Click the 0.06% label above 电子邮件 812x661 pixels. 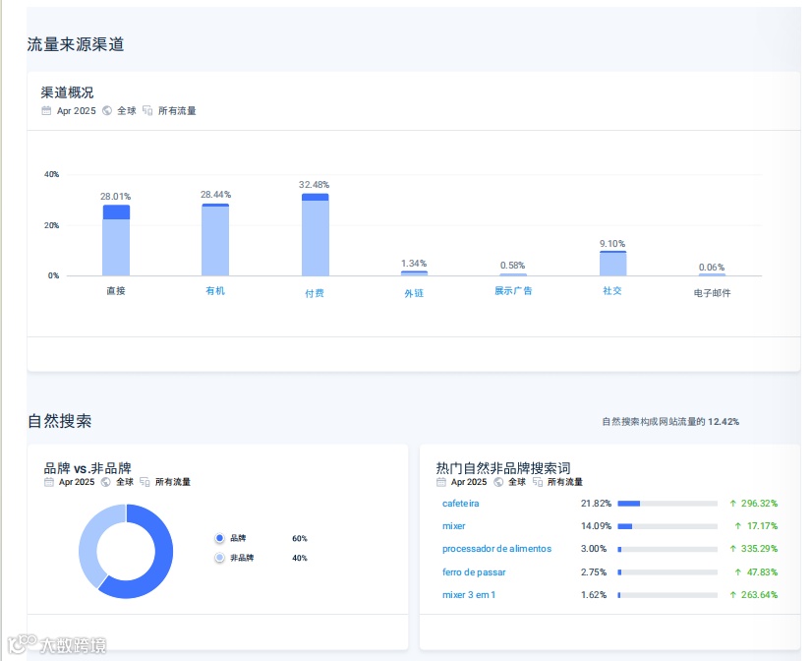(712, 268)
